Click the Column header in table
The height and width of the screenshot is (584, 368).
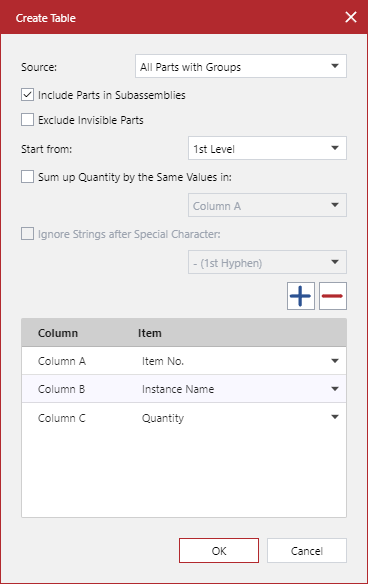point(58,333)
